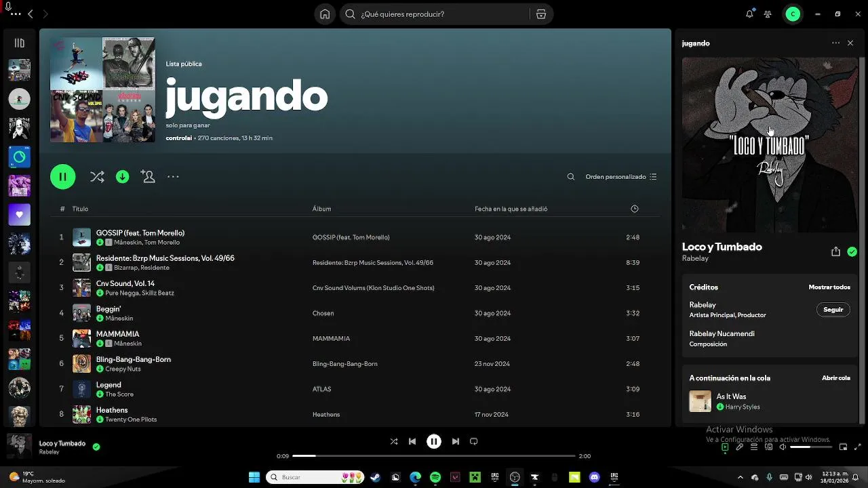Open the mini player icon
Viewport: 868px width, 488px height.
pos(843,447)
